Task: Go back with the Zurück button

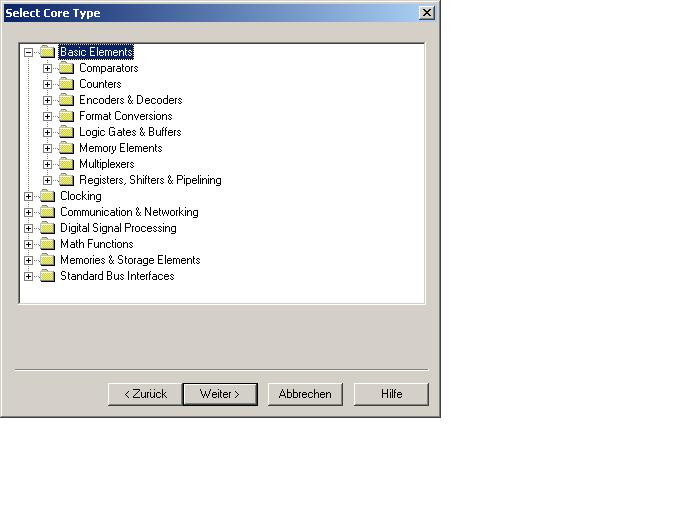Action: click(x=145, y=394)
